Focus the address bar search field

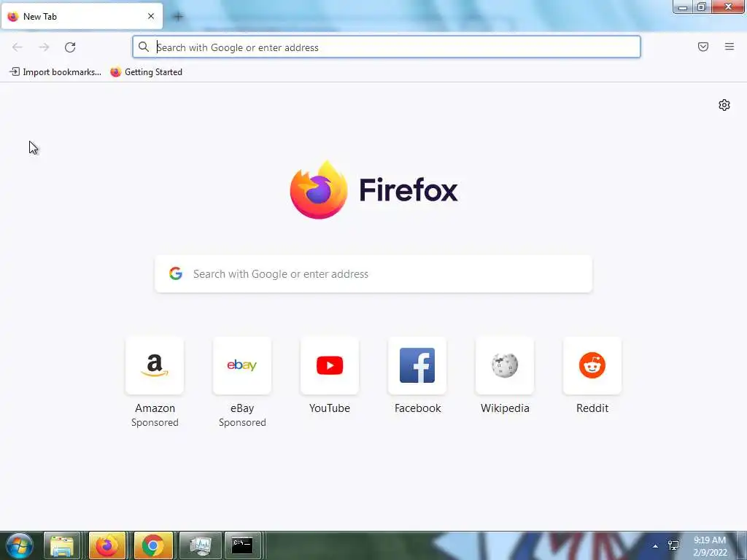point(387,47)
